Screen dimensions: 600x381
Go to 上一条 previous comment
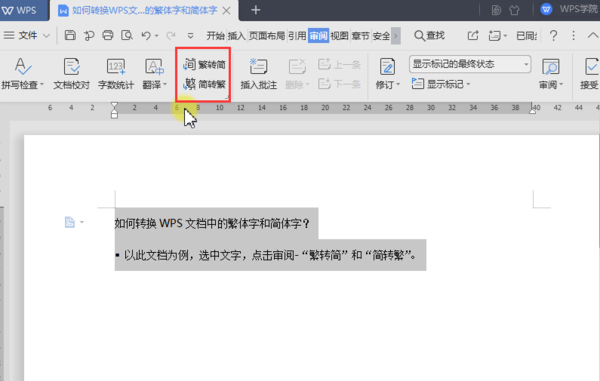pos(339,64)
